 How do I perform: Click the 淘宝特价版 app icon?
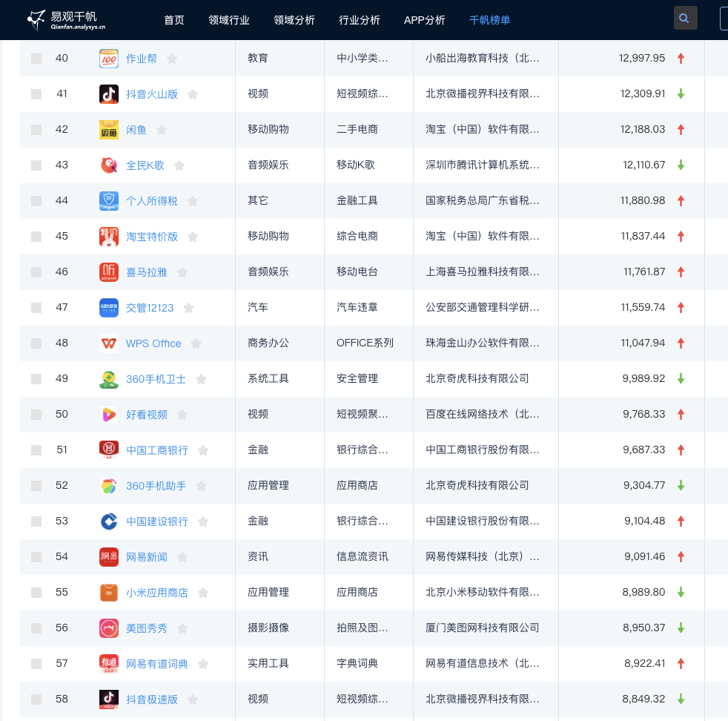pos(109,237)
